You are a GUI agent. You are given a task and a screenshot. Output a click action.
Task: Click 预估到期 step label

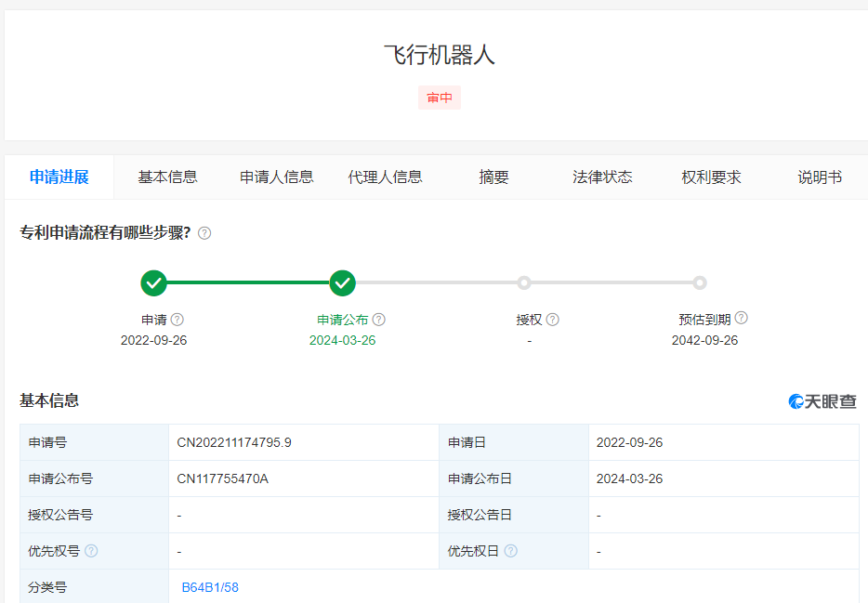coord(704,320)
